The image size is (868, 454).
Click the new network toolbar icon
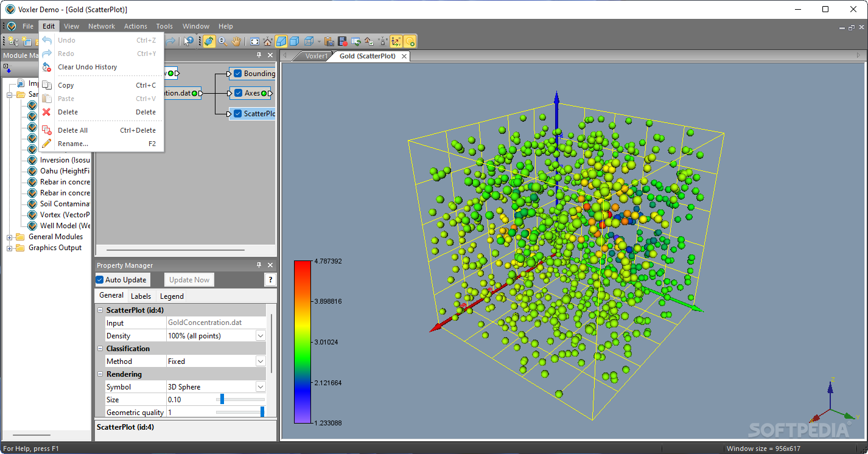[x=13, y=41]
